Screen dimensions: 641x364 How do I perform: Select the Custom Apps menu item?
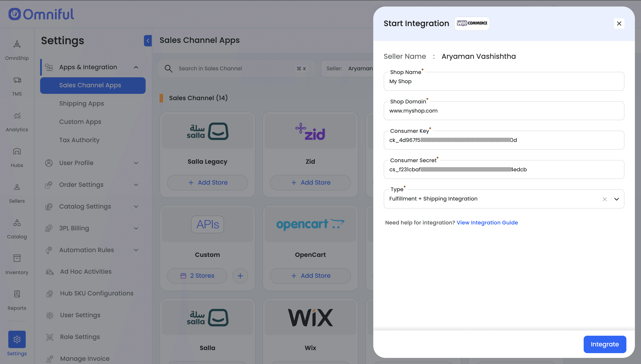(80, 122)
